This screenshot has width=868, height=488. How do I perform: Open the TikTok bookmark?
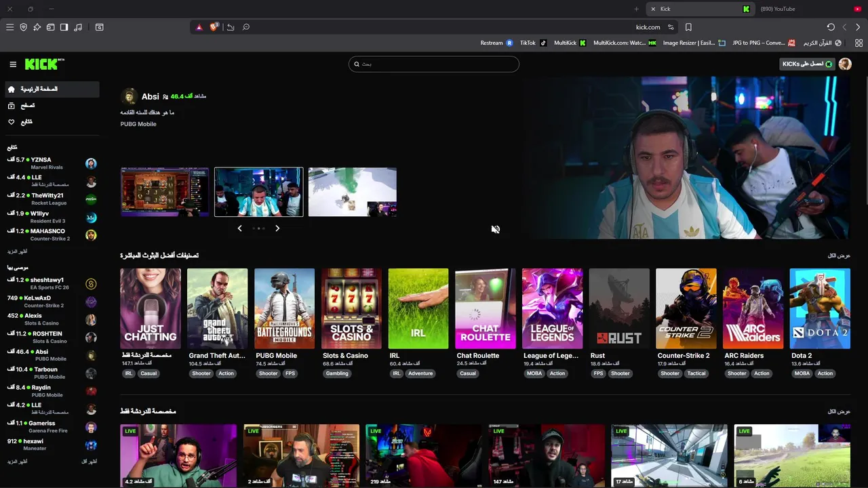[x=533, y=43]
